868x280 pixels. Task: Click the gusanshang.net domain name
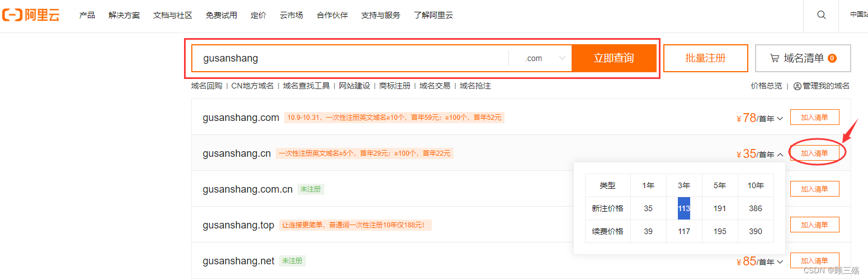click(x=238, y=261)
